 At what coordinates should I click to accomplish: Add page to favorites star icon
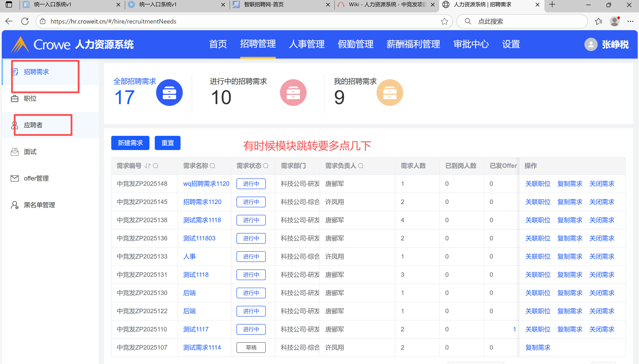(x=444, y=21)
